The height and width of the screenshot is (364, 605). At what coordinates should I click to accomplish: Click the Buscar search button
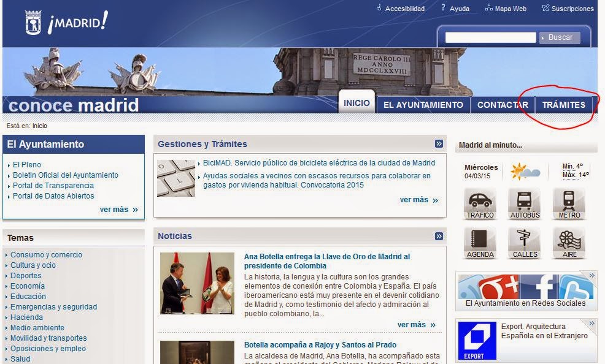(560, 37)
